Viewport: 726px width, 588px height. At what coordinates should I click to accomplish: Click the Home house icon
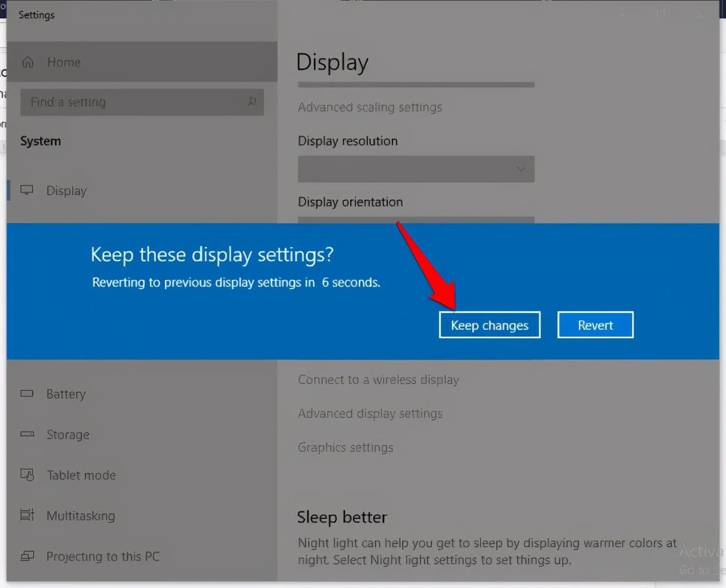[28, 62]
